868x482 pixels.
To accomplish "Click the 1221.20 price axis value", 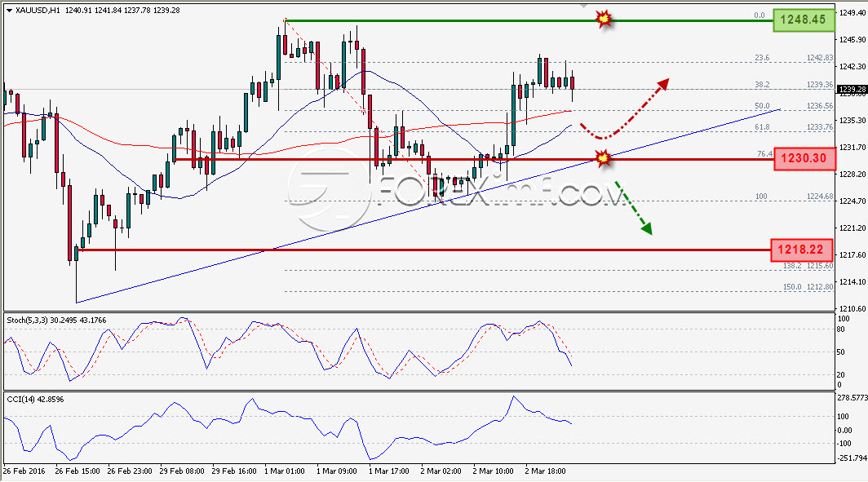I will tap(852, 228).
